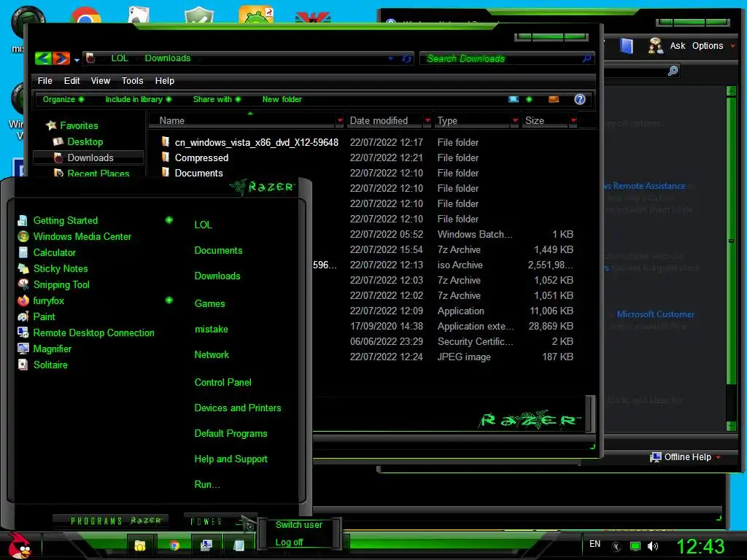The width and height of the screenshot is (747, 560).
Task: Launch furryfox browser
Action: click(x=48, y=301)
